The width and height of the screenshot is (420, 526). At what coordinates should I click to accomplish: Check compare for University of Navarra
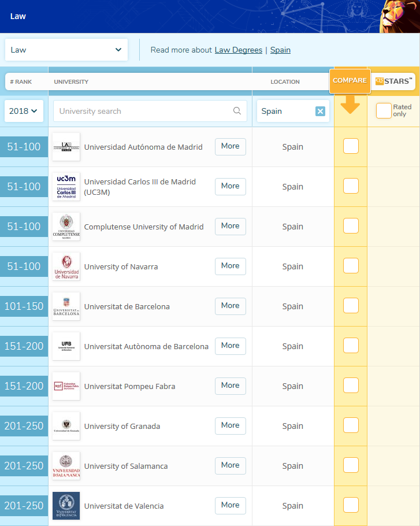[351, 266]
